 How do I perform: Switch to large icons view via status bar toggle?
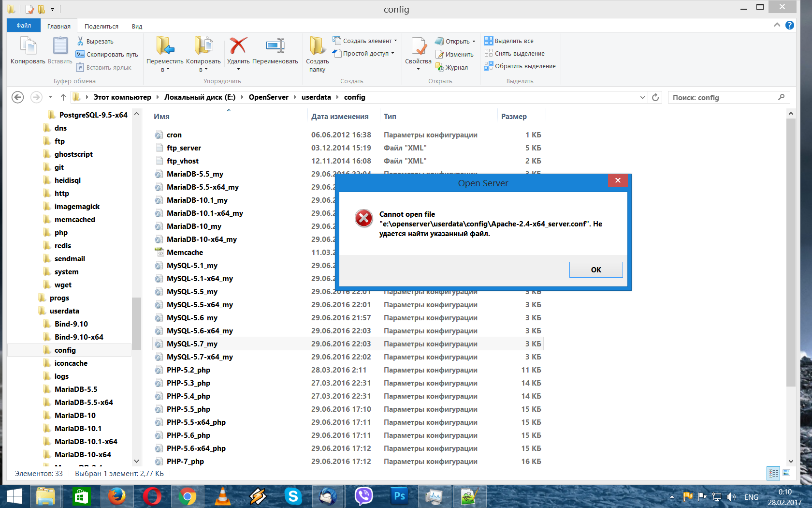pyautogui.click(x=786, y=473)
